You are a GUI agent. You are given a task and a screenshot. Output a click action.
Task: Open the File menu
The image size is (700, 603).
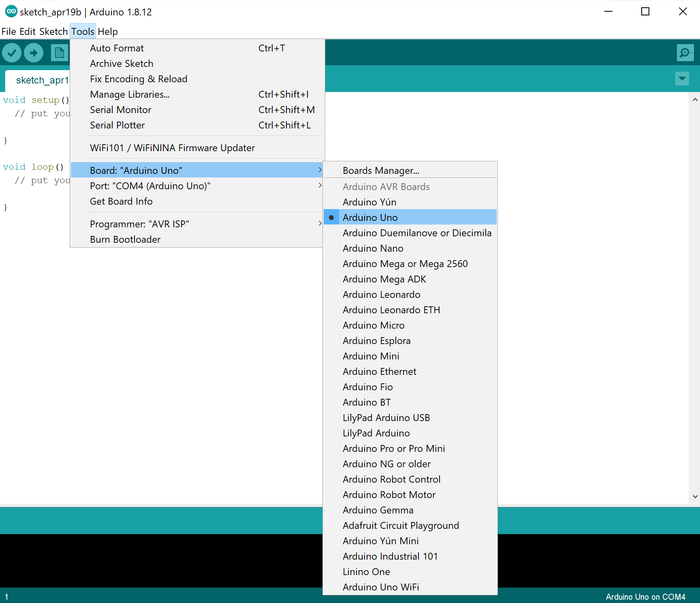coord(9,31)
